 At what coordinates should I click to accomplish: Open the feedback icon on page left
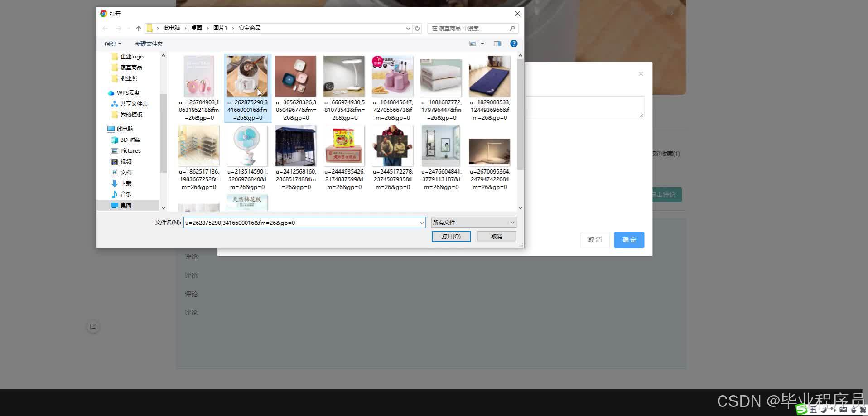click(93, 327)
